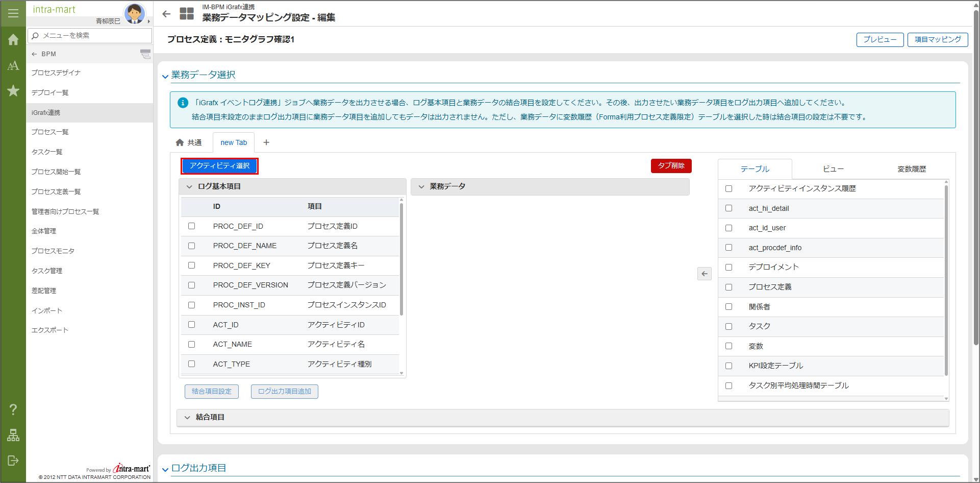The width and height of the screenshot is (980, 483).
Task: Click the help question mark icon
Action: (13, 409)
